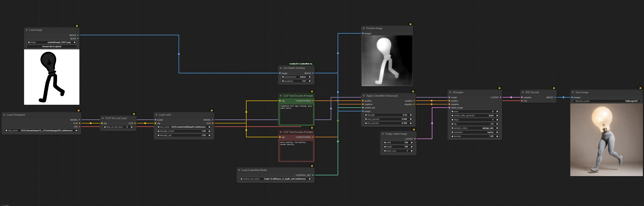Click fox badge above Empty Latent Image node
644x206 pixels.
(x=414, y=130)
